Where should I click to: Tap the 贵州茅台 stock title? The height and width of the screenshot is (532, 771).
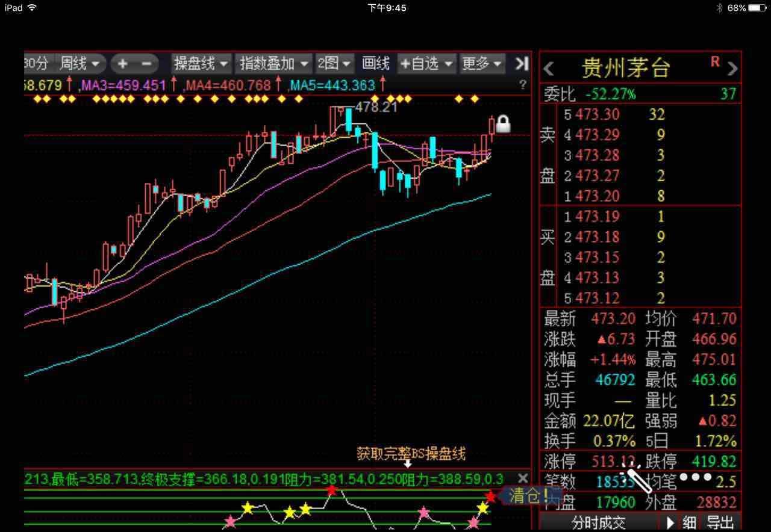626,69
